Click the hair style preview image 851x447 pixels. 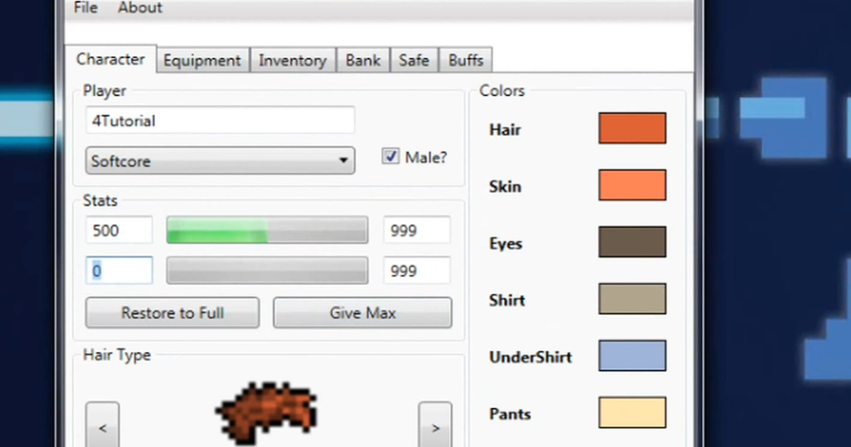[x=267, y=414]
